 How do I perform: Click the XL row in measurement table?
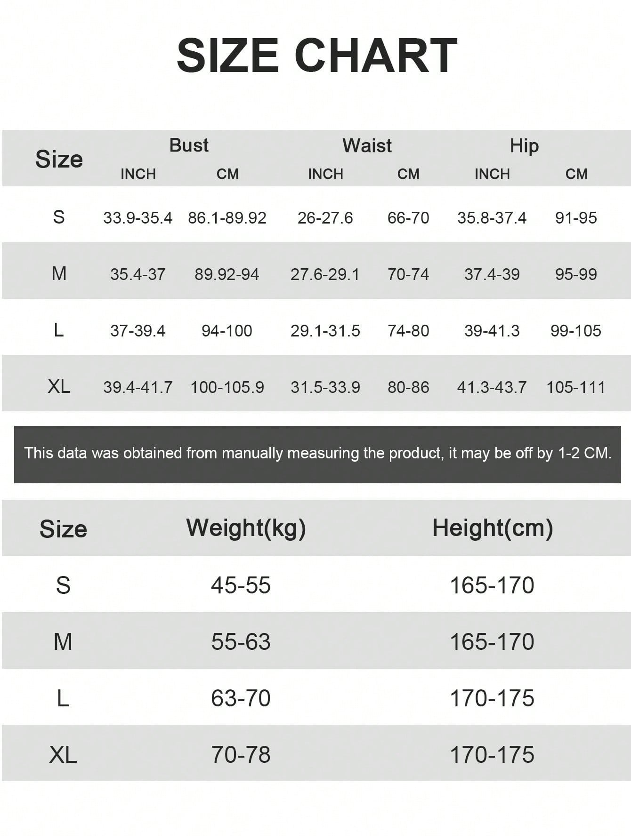[316, 383]
